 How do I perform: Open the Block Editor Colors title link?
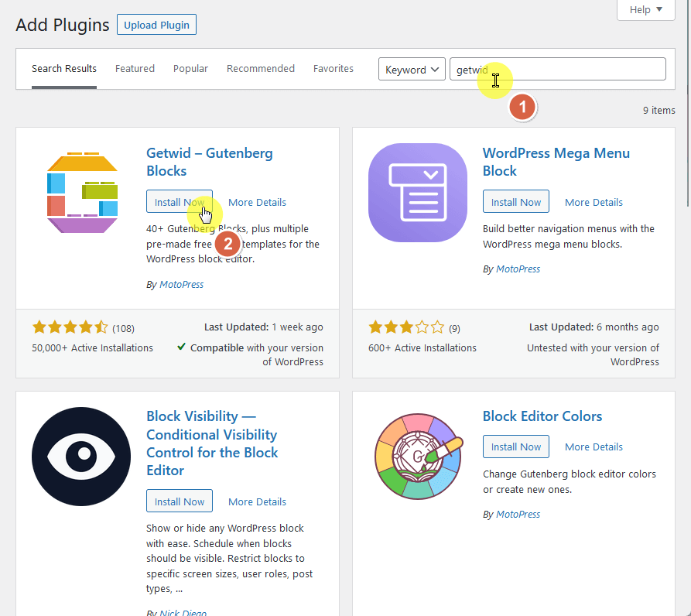[542, 416]
